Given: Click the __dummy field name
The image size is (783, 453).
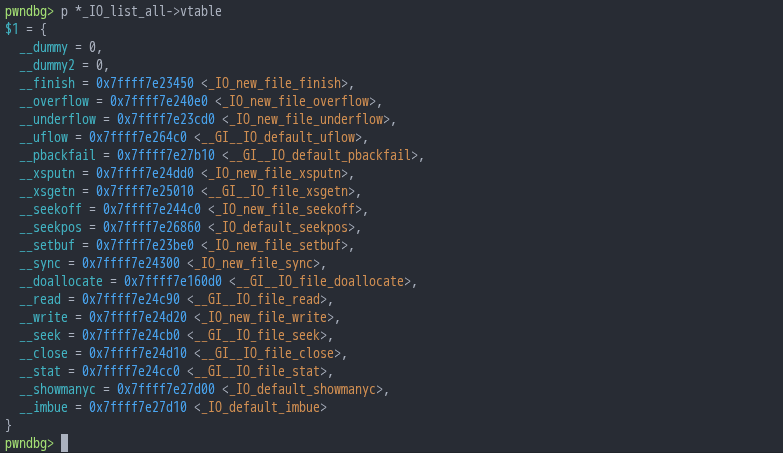Looking at the screenshot, I should (x=43, y=47).
